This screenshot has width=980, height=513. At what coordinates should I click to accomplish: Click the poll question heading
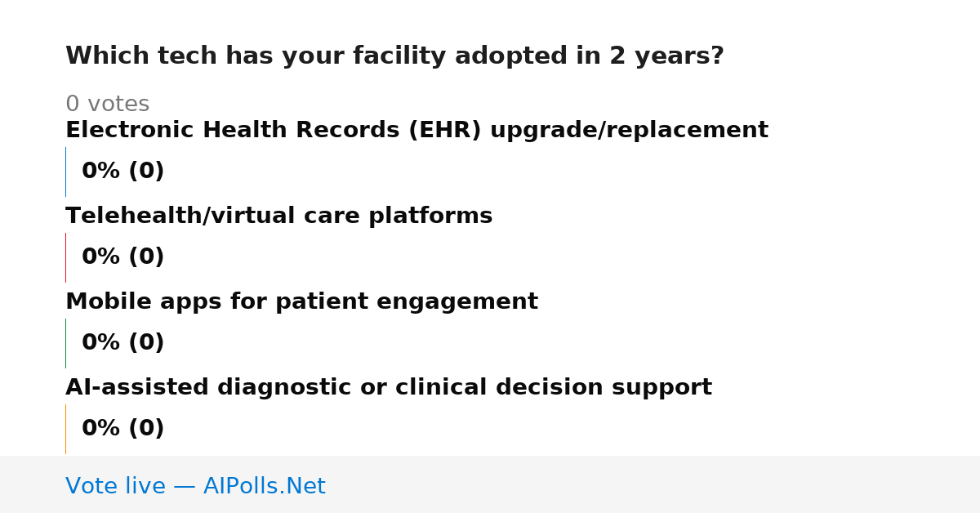pos(394,56)
